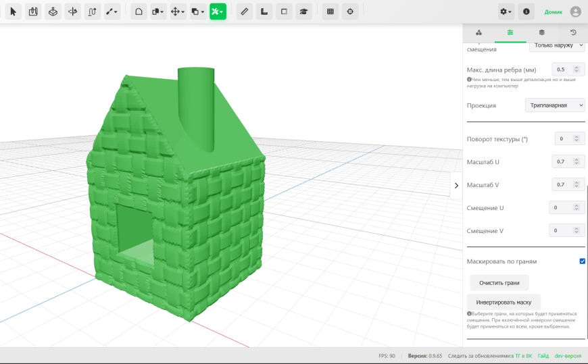Click the mirror/flip tool icon
Viewport: 588px width, 364px height.
coord(72,11)
